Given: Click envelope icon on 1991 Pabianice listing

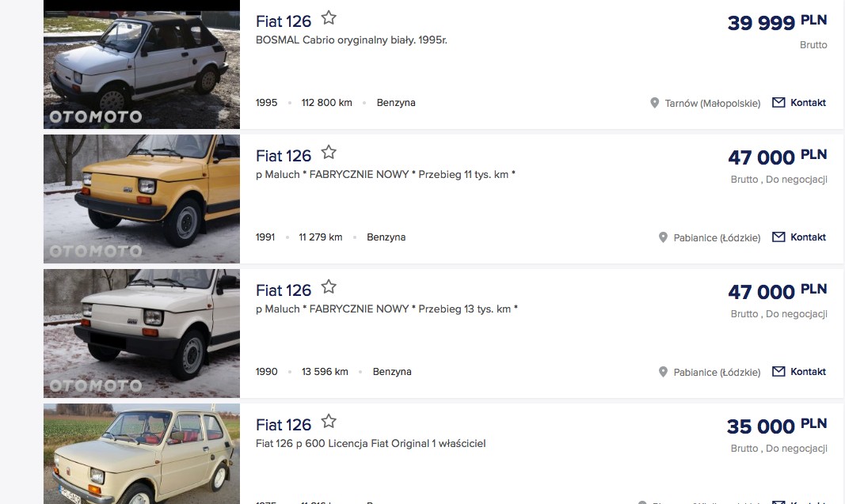Looking at the screenshot, I should (x=778, y=237).
